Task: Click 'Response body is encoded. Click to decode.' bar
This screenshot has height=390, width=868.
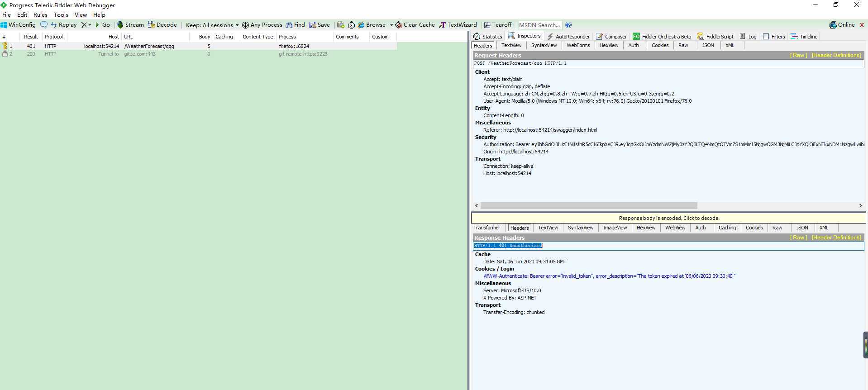Action: coord(668,218)
